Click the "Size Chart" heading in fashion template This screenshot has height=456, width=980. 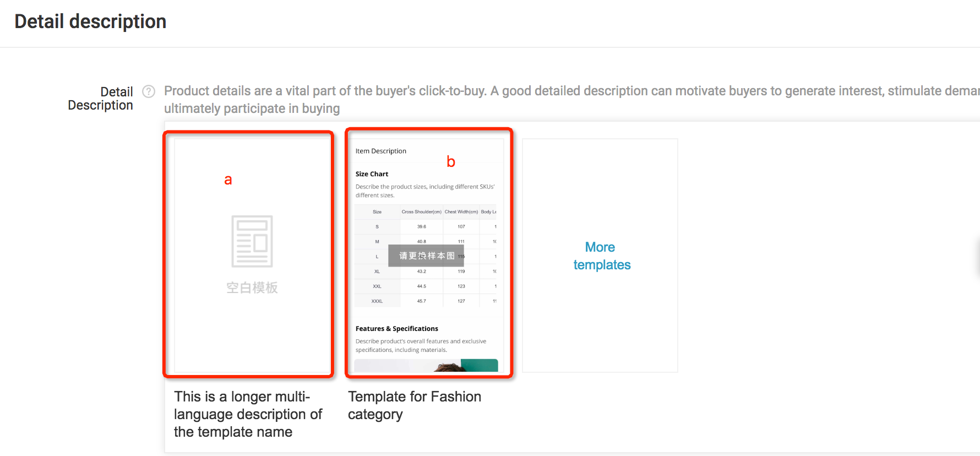point(372,174)
